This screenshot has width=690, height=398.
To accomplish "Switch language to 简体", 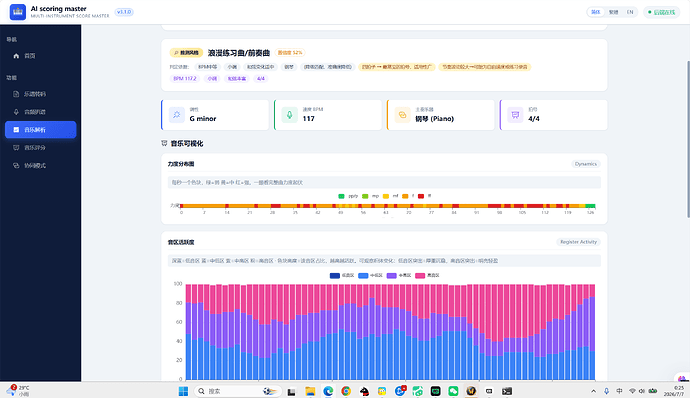I will coord(596,12).
